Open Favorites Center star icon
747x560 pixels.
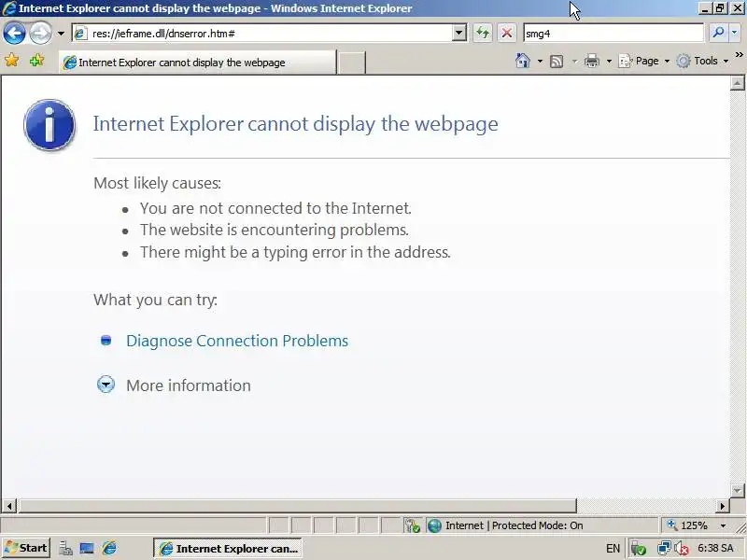pyautogui.click(x=11, y=61)
